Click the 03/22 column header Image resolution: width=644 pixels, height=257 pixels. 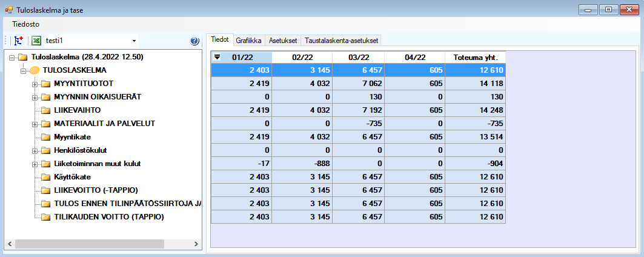point(359,58)
